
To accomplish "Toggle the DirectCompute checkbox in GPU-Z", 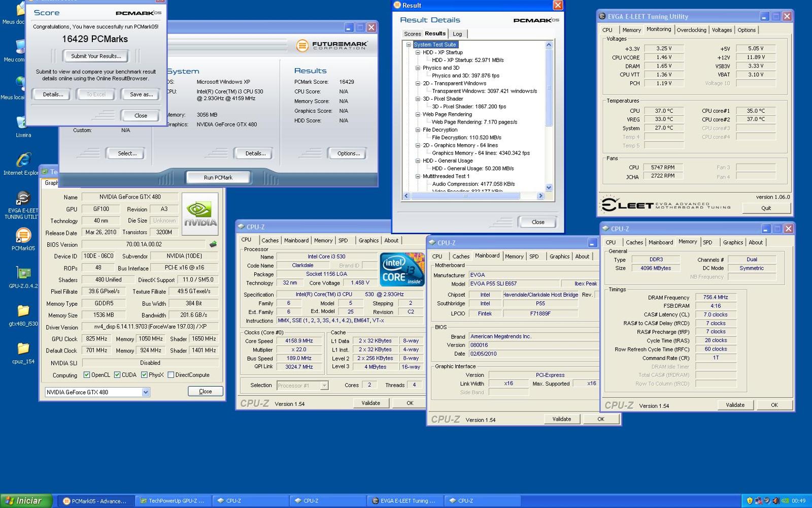I will (171, 375).
